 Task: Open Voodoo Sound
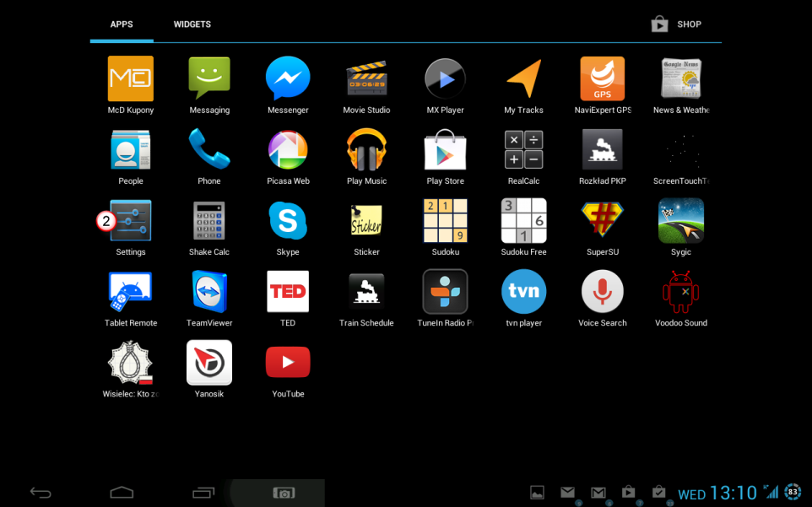click(x=681, y=291)
